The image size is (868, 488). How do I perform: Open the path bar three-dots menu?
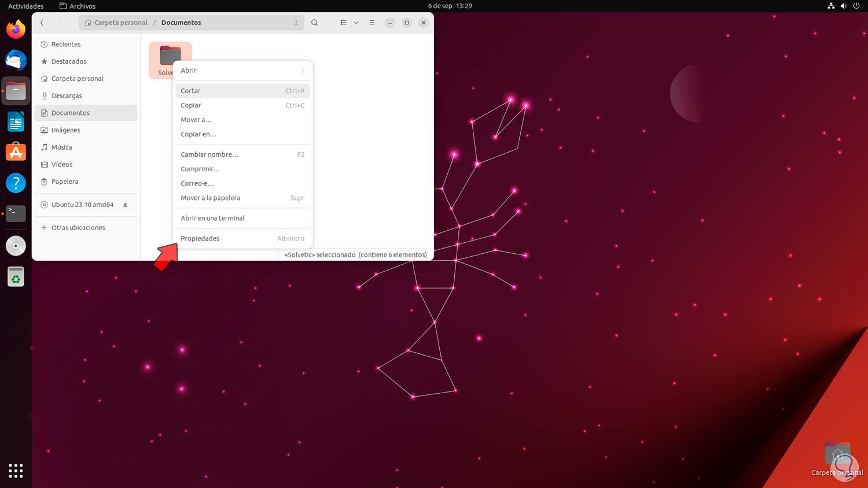pos(296,23)
